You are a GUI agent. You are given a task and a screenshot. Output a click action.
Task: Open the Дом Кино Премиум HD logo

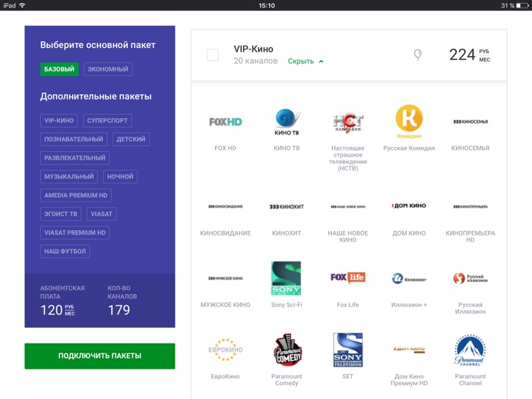click(x=409, y=350)
